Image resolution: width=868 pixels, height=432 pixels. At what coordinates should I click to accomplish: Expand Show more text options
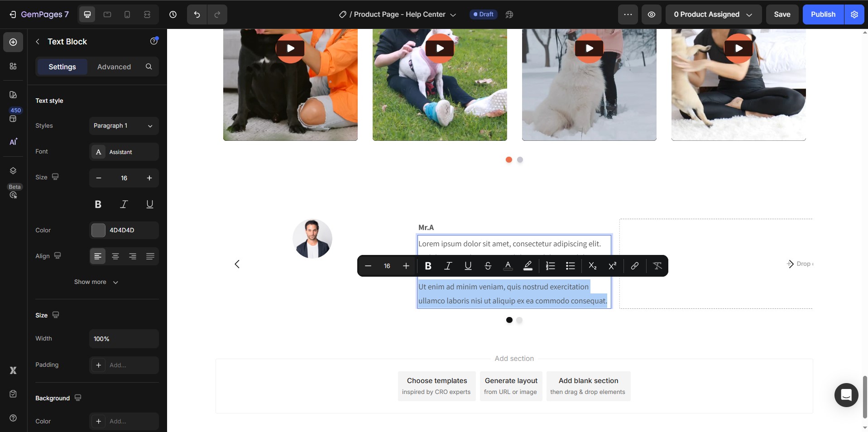tap(96, 282)
